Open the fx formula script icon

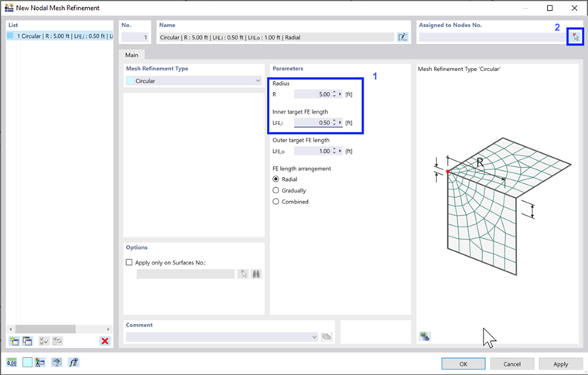[x=73, y=363]
